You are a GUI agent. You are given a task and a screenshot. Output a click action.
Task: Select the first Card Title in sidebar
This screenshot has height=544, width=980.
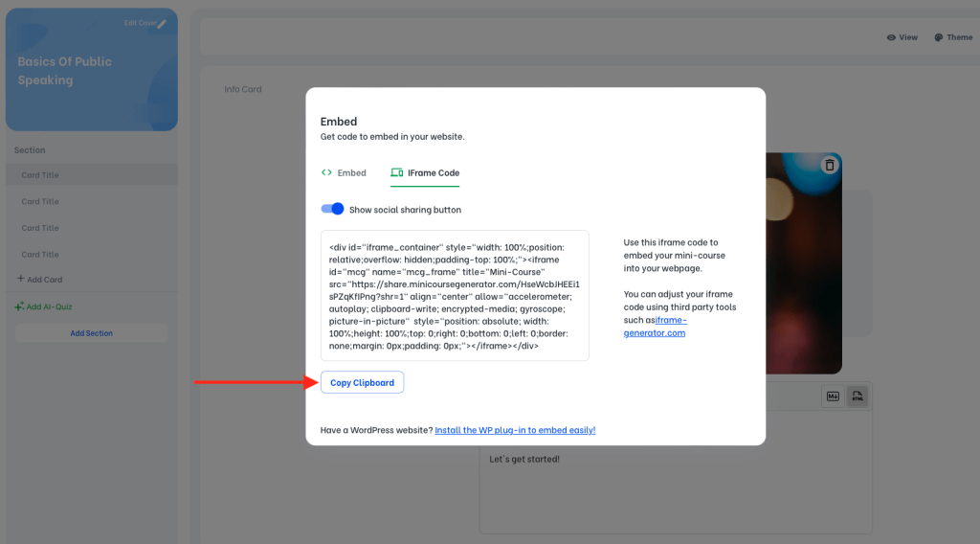(x=40, y=175)
